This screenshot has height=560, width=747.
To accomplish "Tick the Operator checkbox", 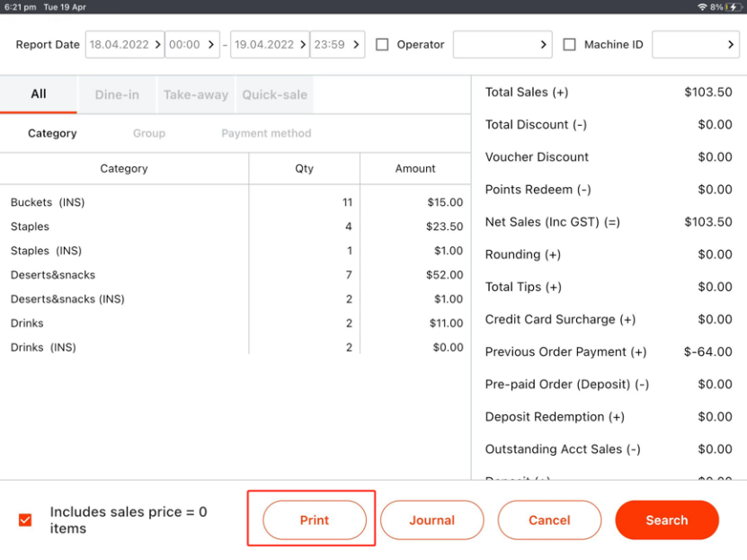I will pos(382,45).
